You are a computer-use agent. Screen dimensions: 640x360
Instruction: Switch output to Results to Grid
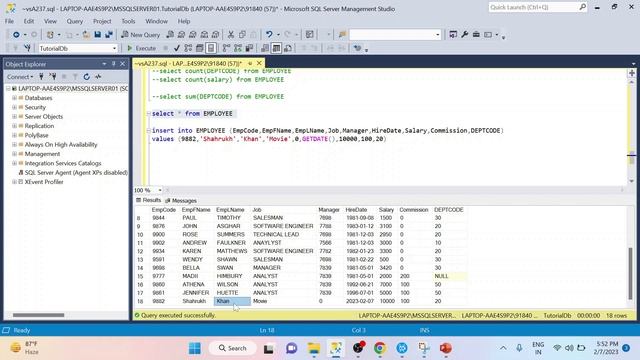276,48
